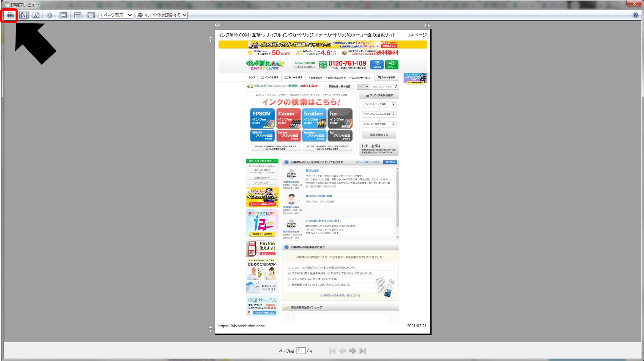
Task: Grab the top-right horizontal margin handle
Action: 427,25
